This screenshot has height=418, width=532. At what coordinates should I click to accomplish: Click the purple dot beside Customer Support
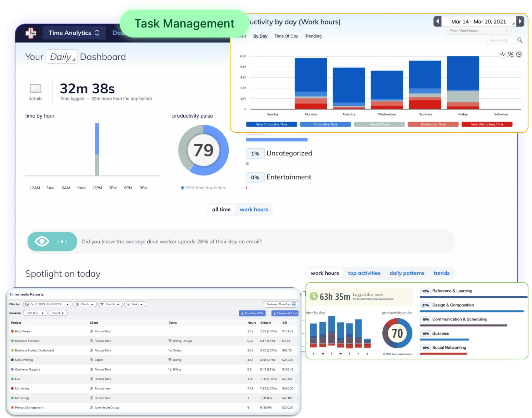click(13, 369)
